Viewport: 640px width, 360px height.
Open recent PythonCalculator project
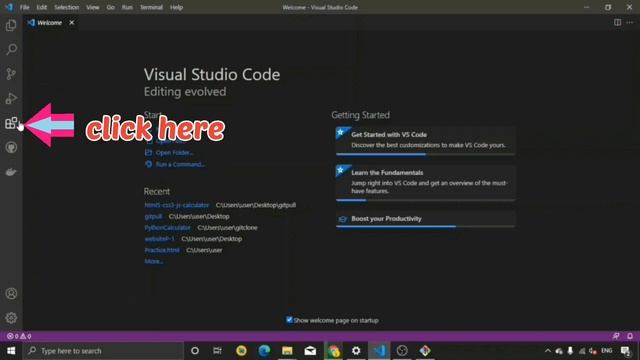167,228
